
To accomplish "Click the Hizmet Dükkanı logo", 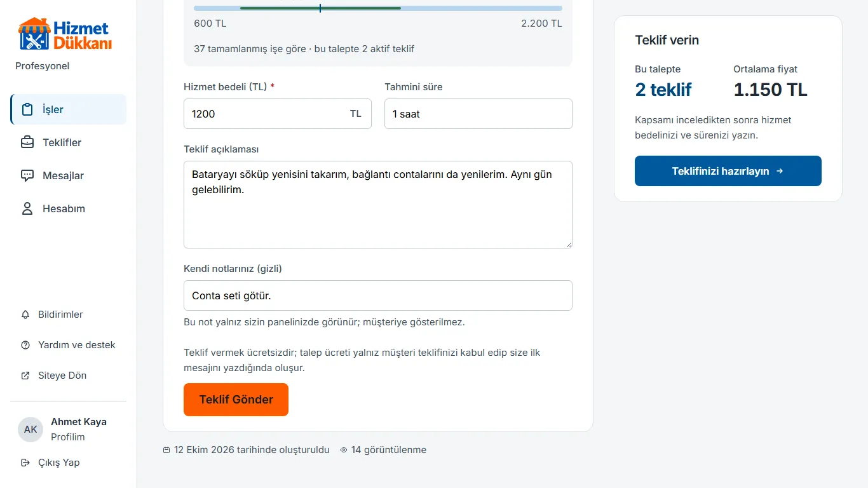I will point(65,34).
